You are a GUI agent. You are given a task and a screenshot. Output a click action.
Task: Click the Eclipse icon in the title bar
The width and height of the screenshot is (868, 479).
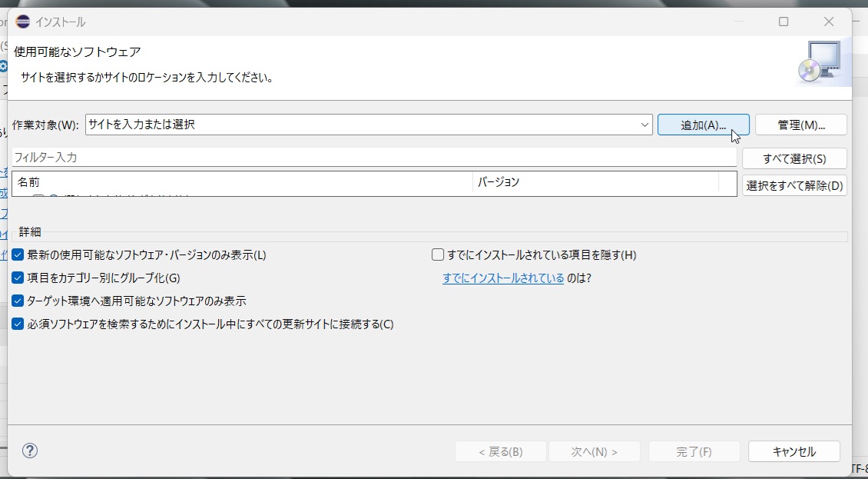23,22
